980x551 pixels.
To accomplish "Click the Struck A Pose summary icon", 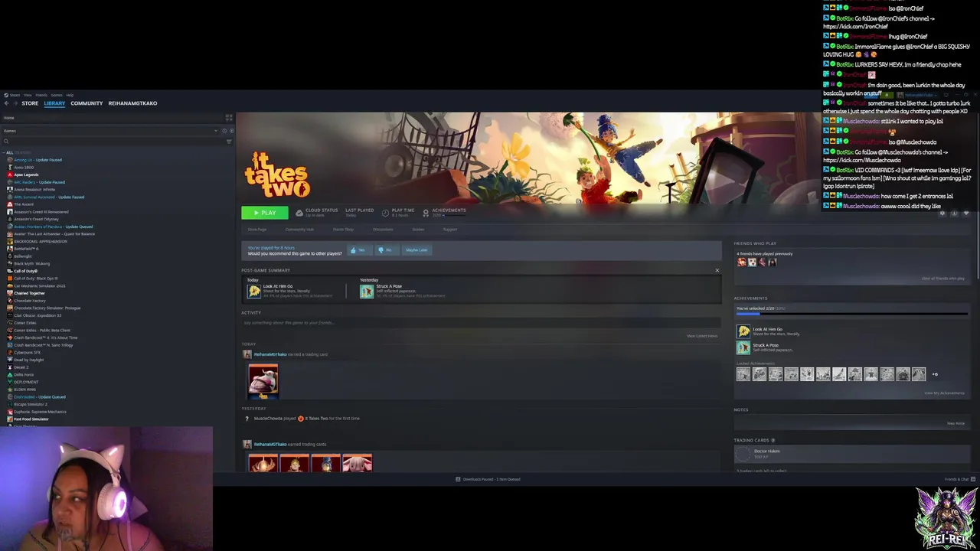I will point(367,292).
